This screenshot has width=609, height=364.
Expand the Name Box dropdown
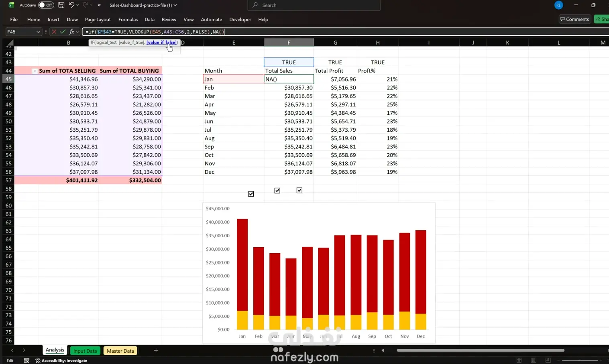click(x=38, y=32)
